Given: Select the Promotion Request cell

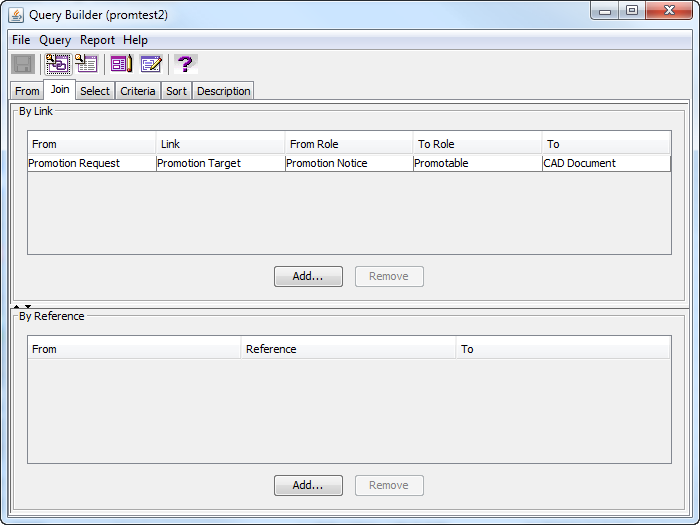Looking at the screenshot, I should pos(92,163).
